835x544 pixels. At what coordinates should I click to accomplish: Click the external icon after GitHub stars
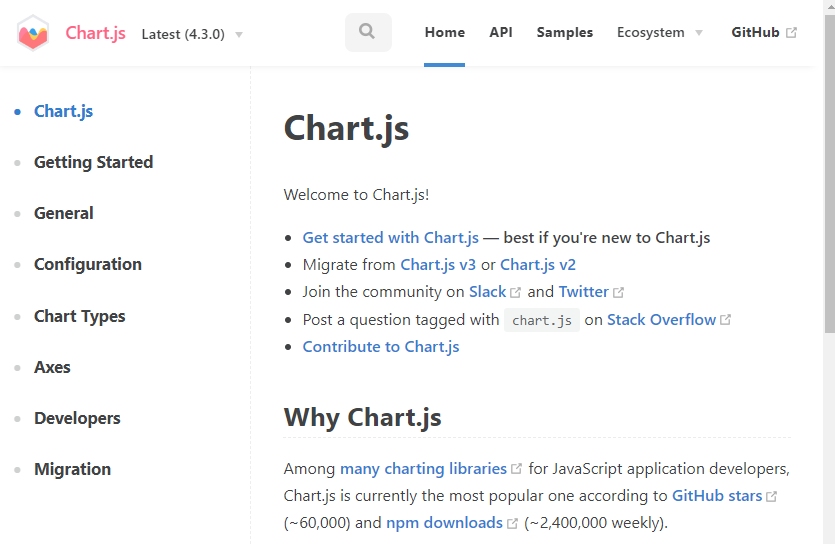coord(771,497)
